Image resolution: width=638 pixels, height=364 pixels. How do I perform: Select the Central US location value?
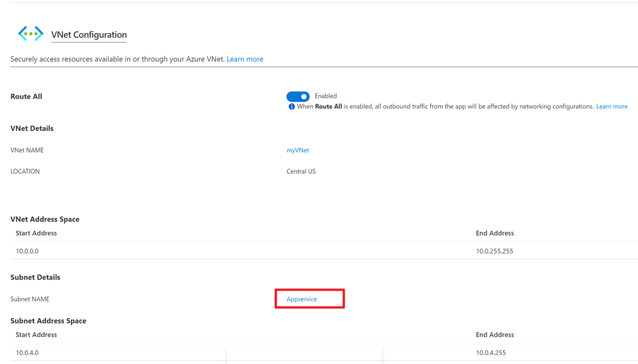point(300,171)
